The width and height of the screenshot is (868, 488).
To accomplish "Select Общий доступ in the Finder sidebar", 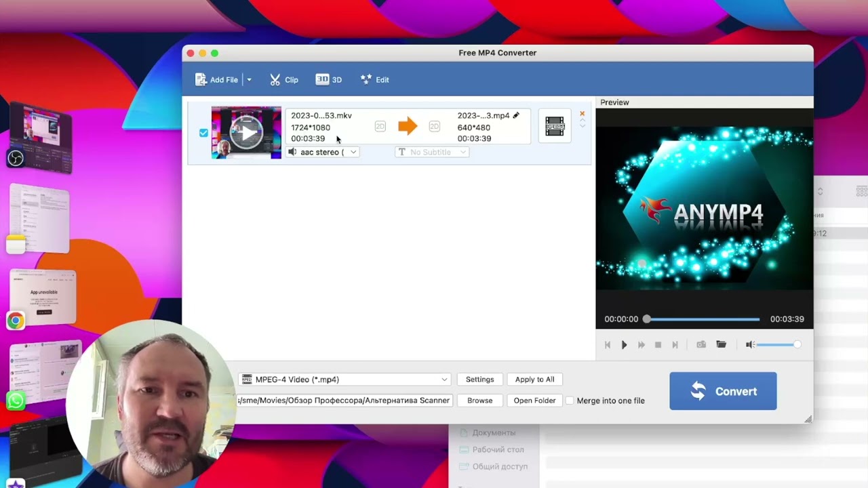I will coord(500,466).
